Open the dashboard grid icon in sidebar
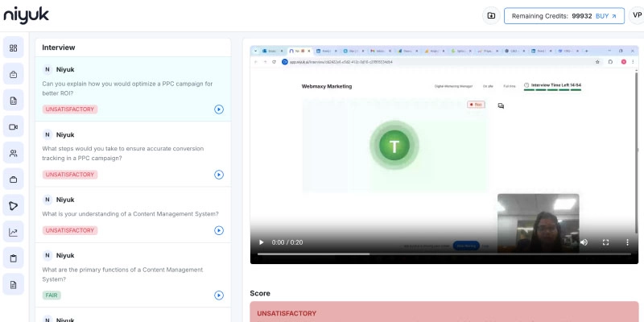 (x=13, y=48)
